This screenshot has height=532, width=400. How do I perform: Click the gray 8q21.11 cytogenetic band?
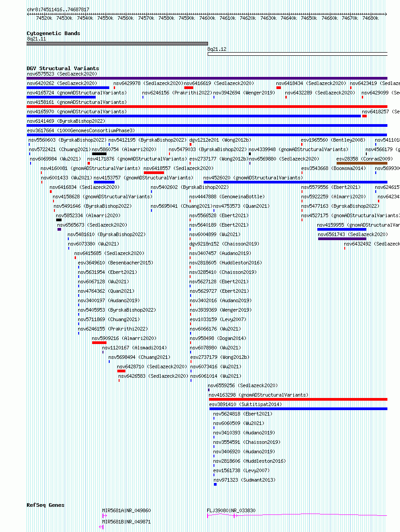[117, 44]
